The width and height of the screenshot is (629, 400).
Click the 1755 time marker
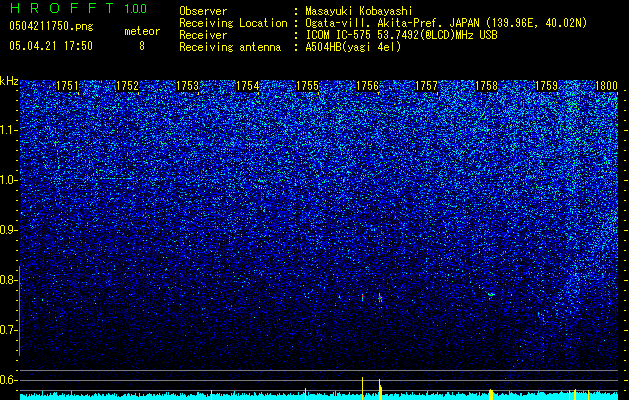tap(307, 86)
